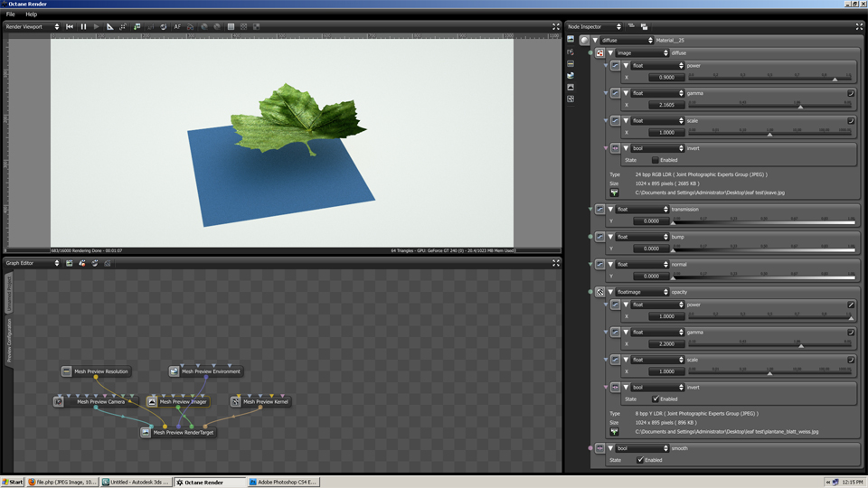Enable the diffuse image invert checkbox
868x488 pixels.
(656, 160)
